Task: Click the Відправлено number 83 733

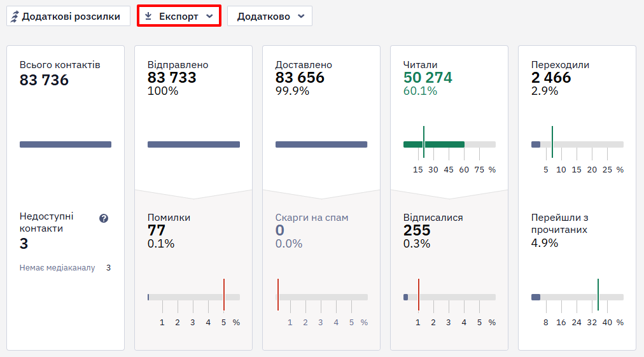Action: [x=172, y=77]
